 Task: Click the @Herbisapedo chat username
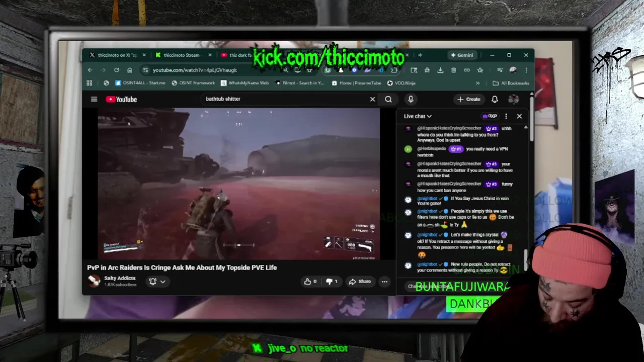coord(432,149)
